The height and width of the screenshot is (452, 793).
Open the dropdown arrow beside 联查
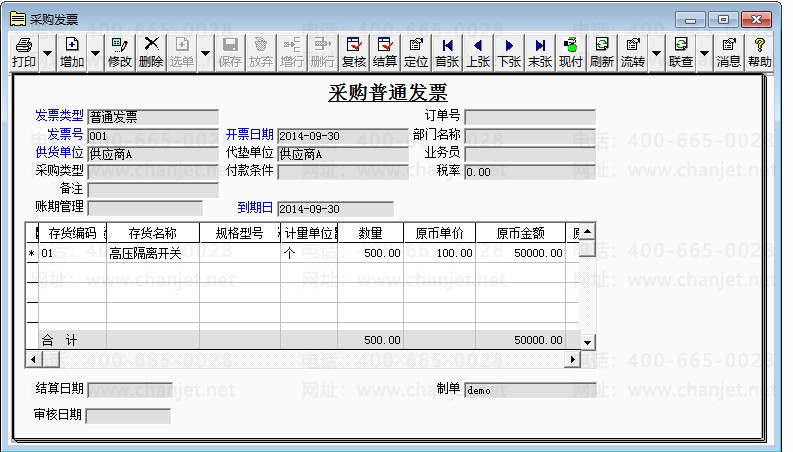pyautogui.click(x=704, y=53)
